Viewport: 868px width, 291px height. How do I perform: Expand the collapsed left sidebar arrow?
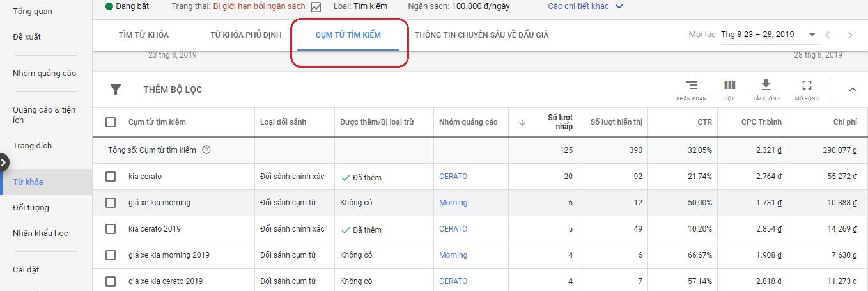click(4, 162)
